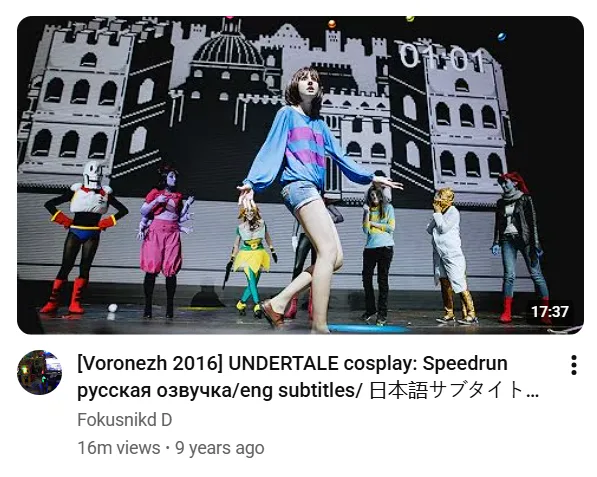Click the domed building in the backdrop
The image size is (597, 477).
[227, 53]
